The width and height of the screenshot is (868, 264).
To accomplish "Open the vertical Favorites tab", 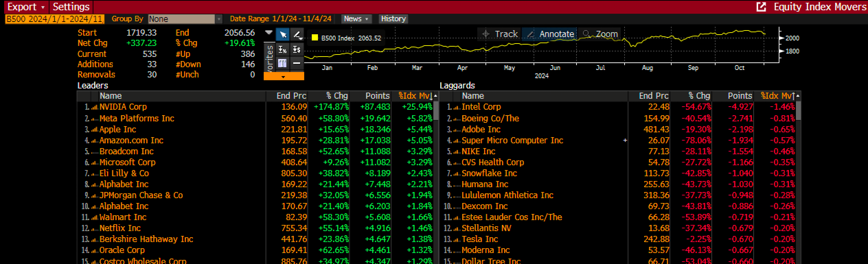I will (269, 58).
